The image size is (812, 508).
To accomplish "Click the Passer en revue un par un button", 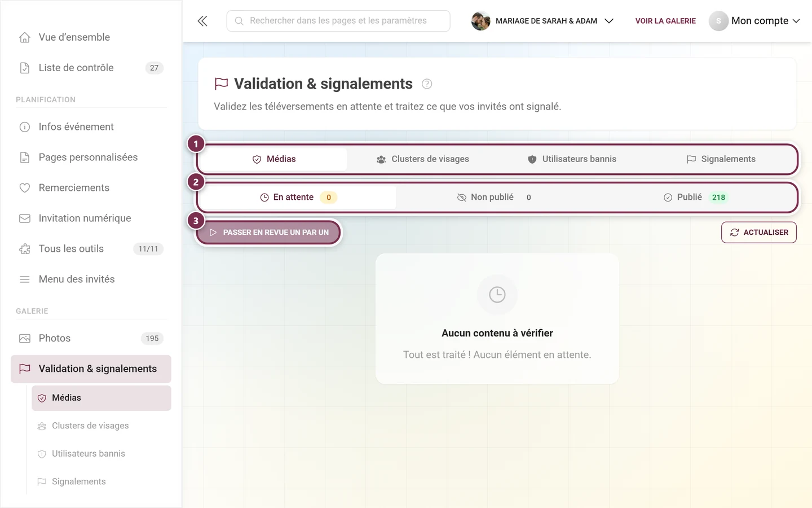I will click(x=268, y=233).
